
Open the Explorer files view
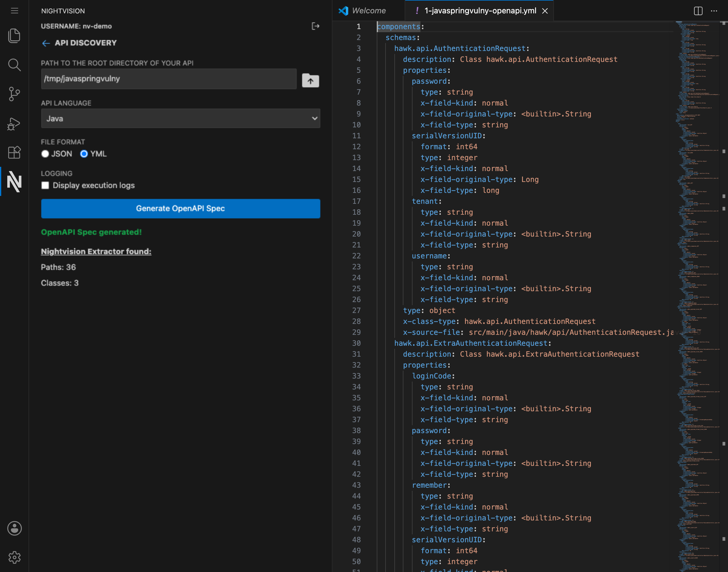[x=14, y=35]
